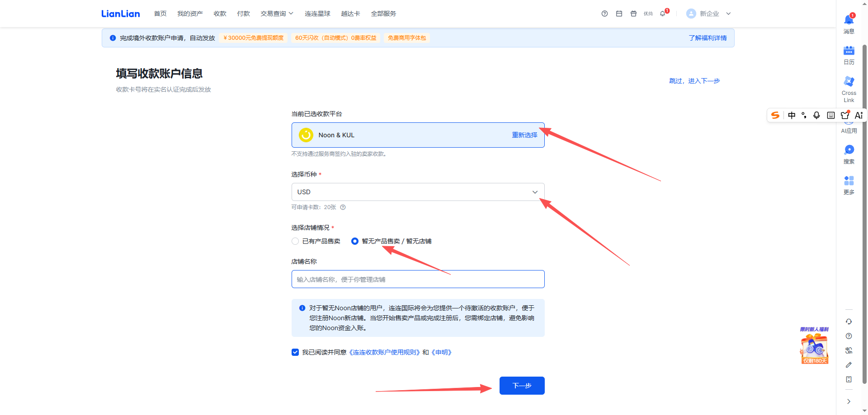Click the 下一步 next button
The height and width of the screenshot is (415, 868).
pos(522,386)
